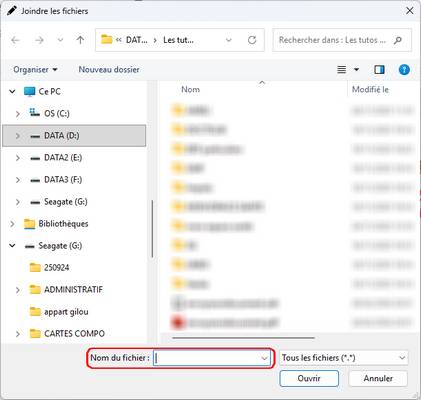Viewport: 421px width, 400px height.
Task: Sort files by Modifié le column
Action: click(x=370, y=89)
